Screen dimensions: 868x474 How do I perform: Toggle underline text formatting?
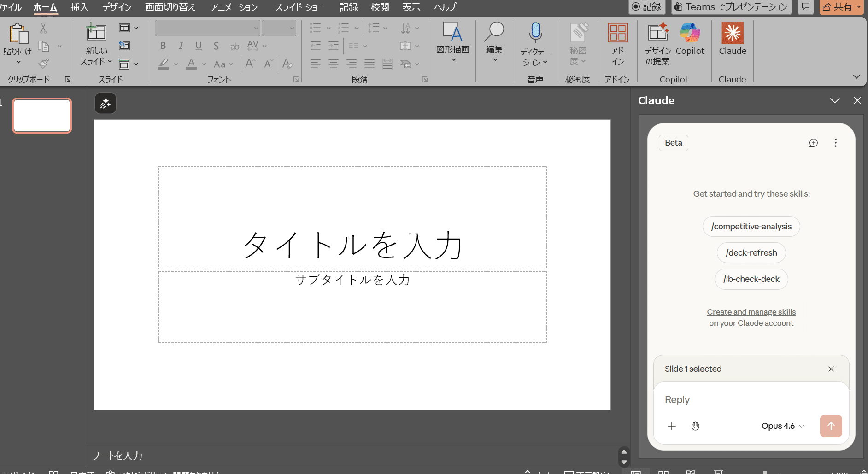click(x=199, y=46)
